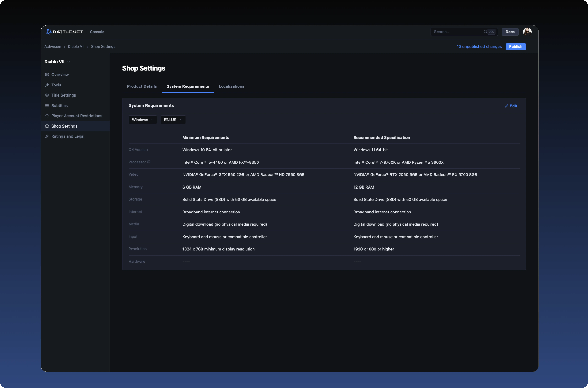Viewport: 588px width, 388px height.
Task: Click the Player Account Restrictions shield icon
Action: pyautogui.click(x=47, y=116)
